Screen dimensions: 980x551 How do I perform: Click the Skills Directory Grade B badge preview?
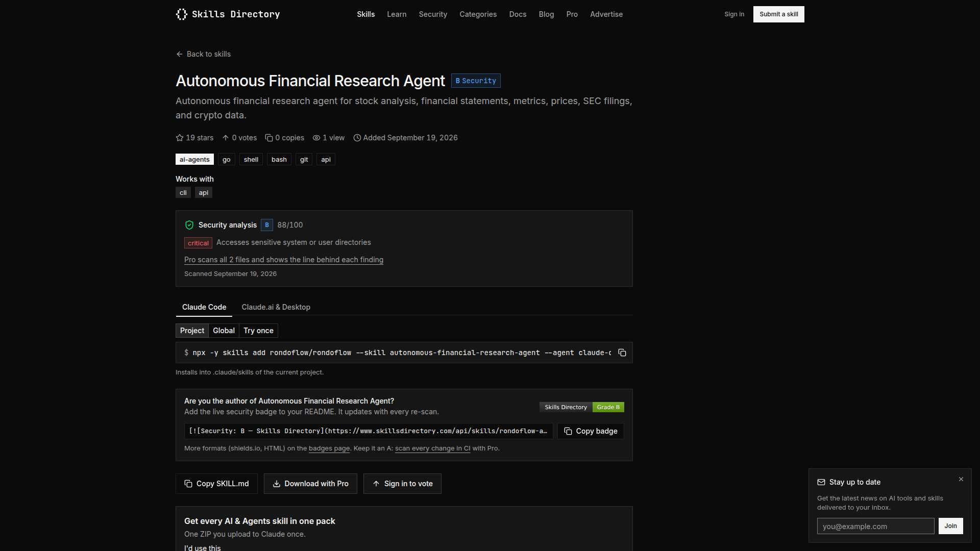(x=582, y=407)
